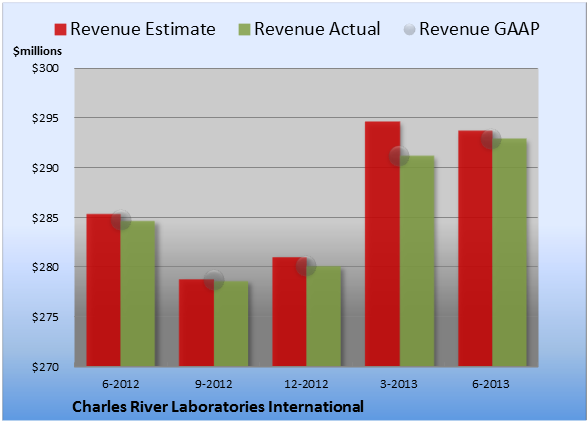Click the '3-2013' x-axis label

pyautogui.click(x=399, y=384)
